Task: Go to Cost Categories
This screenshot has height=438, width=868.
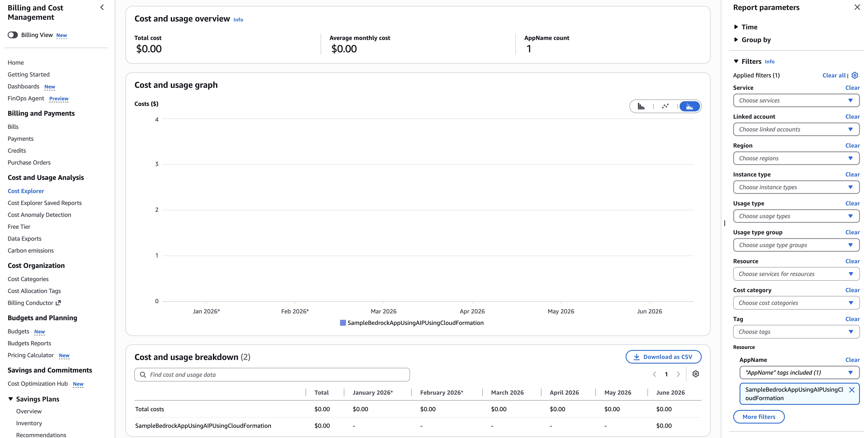Action: point(28,279)
